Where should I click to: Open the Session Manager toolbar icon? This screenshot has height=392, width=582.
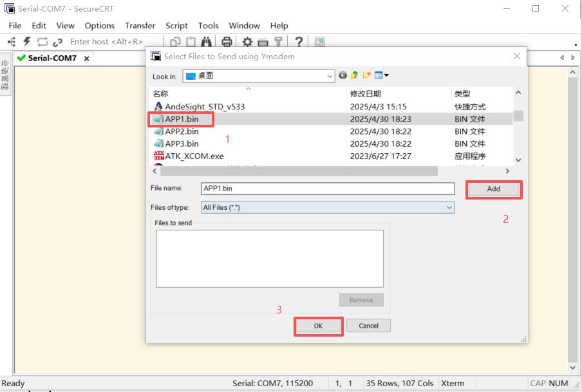coord(12,42)
